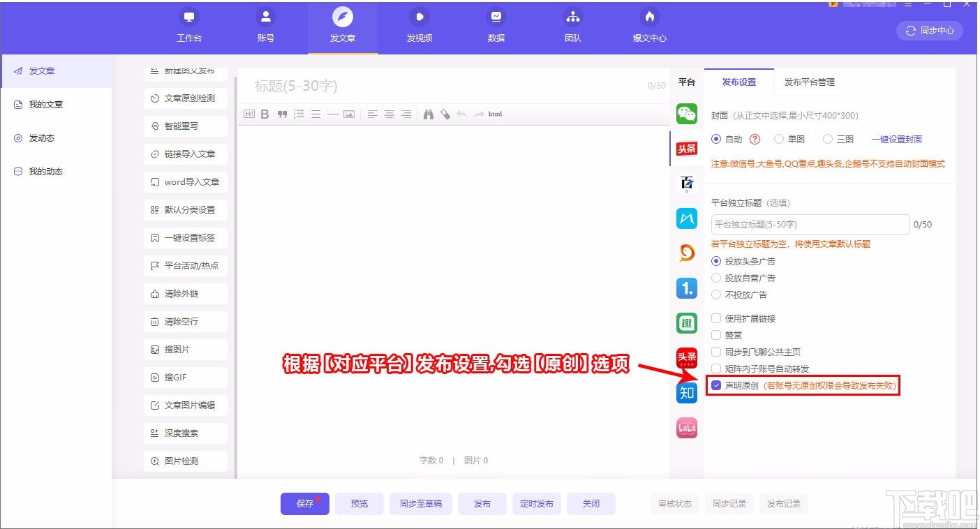The image size is (980, 529).
Task: Select the Toutiao platform icon
Action: 686,149
